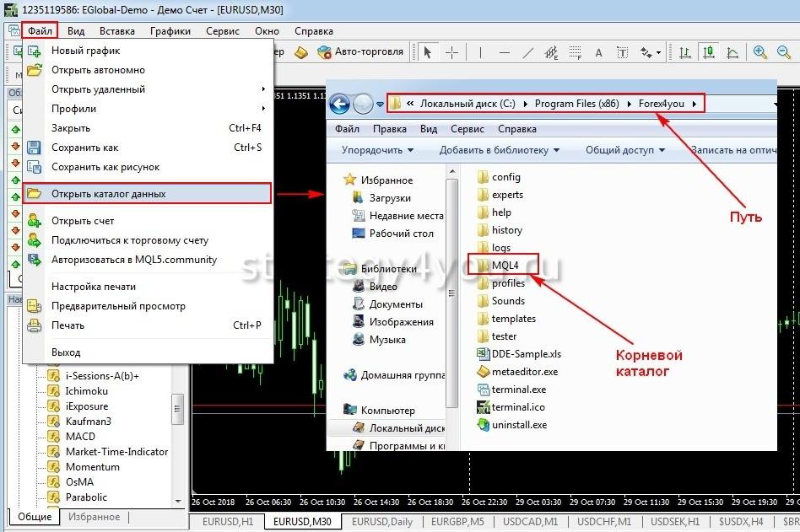Switch to the EURUSD,Daily chart tab
The height and width of the screenshot is (532, 800).
tap(381, 522)
